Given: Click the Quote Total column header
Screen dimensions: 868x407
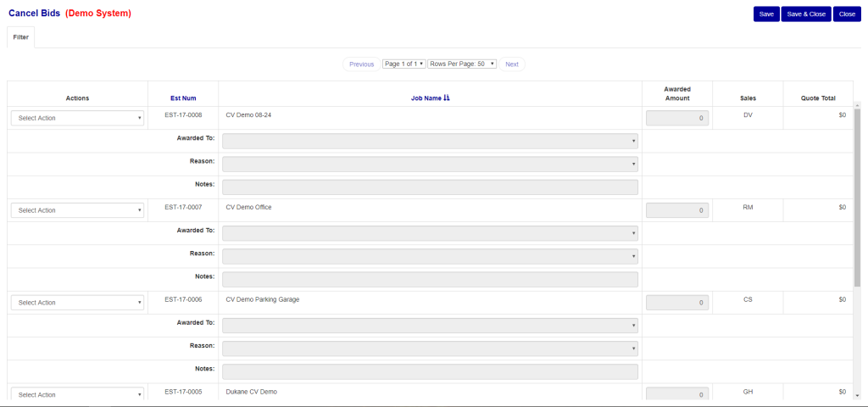Looking at the screenshot, I should [x=818, y=98].
